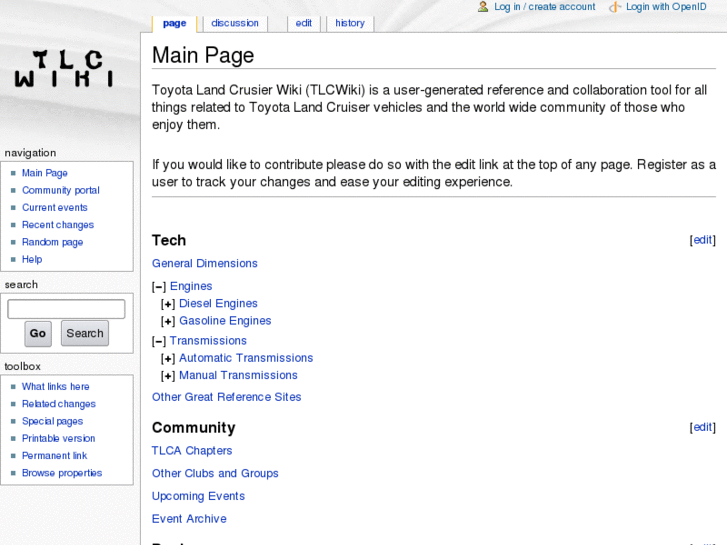Open Manual Transmissions link

(238, 375)
